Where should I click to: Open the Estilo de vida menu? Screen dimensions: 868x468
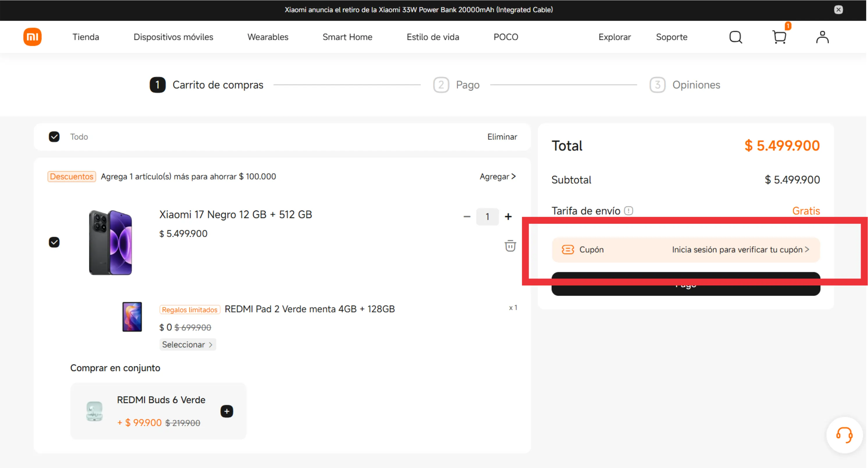(x=433, y=37)
